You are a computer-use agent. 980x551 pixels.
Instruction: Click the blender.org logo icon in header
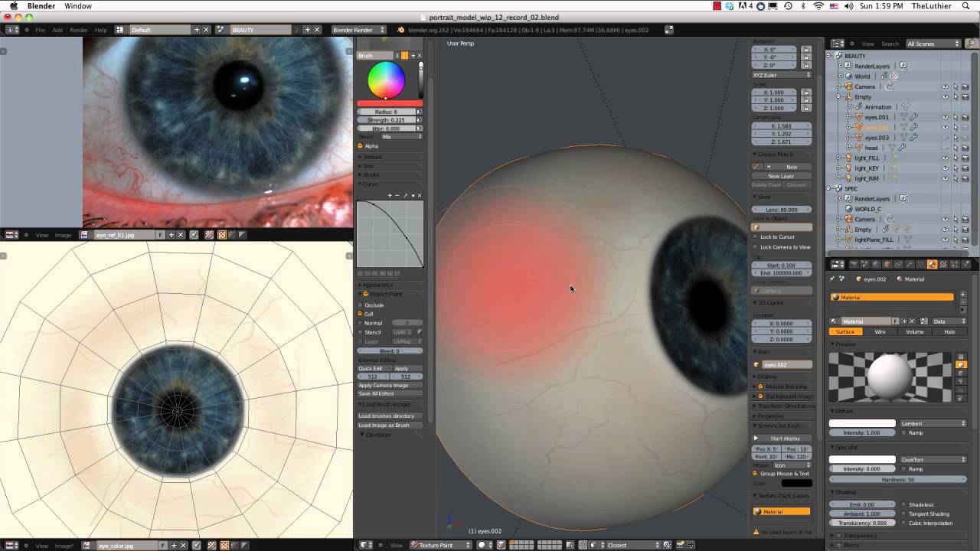click(400, 30)
